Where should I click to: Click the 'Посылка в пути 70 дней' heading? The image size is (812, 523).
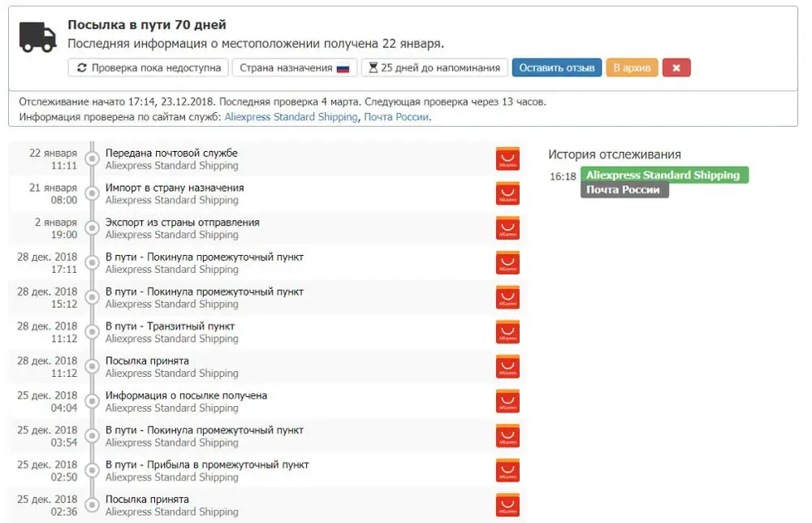pos(147,25)
